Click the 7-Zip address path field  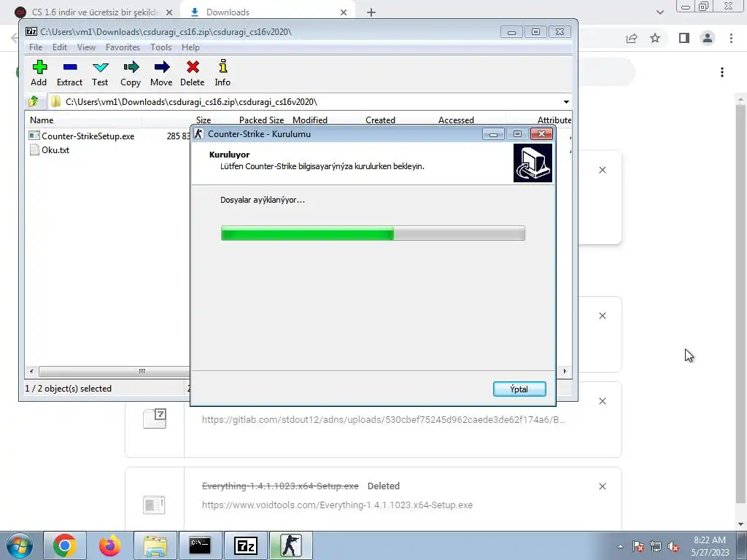click(304, 102)
